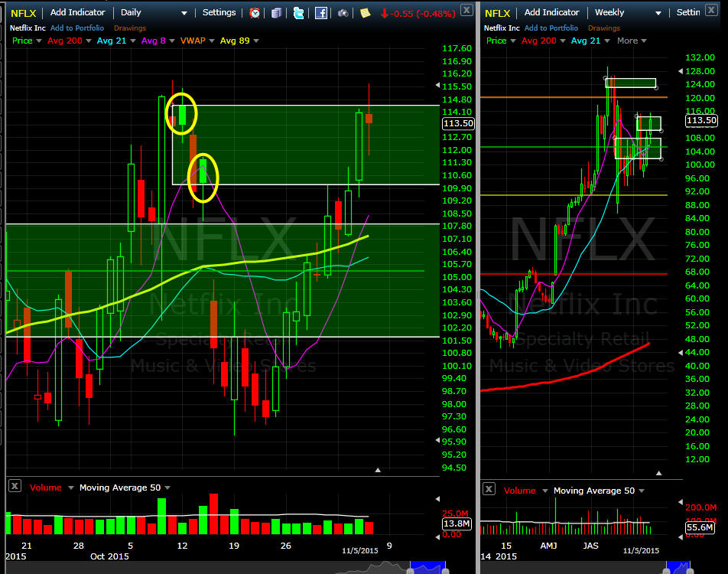The image size is (728, 574).
Task: Expand the daily Avg 200 dropdown
Action: pyautogui.click(x=89, y=41)
